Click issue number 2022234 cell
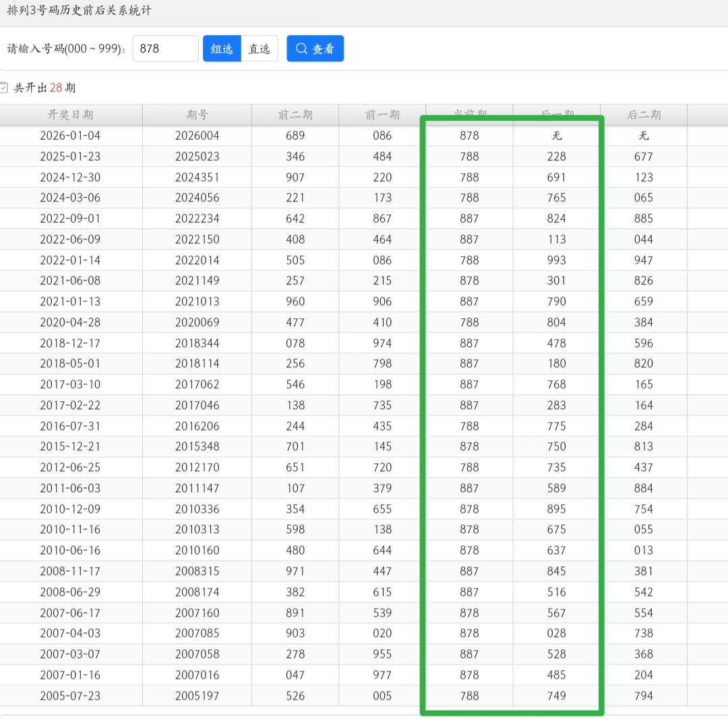Screen dimensions: 728x720 click(x=197, y=218)
